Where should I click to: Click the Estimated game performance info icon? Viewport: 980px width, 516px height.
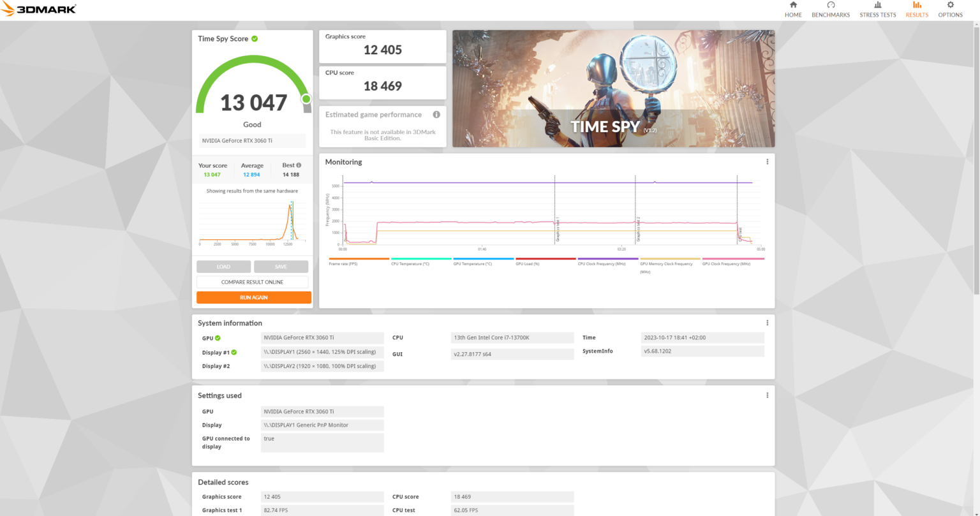pos(436,115)
